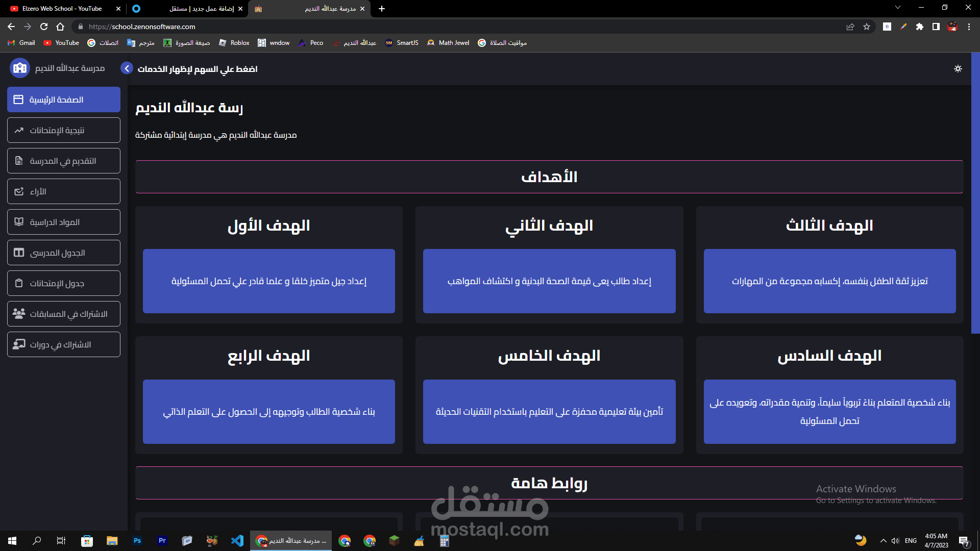Screen dimensions: 980x551
Task: Click the روابط هامة section heading
Action: coord(549,483)
